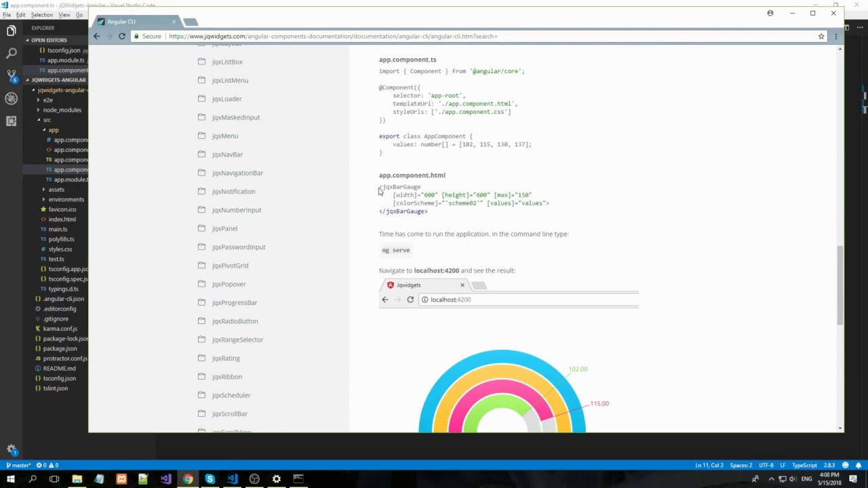
Task: Expand the environments folder
Action: [66, 199]
